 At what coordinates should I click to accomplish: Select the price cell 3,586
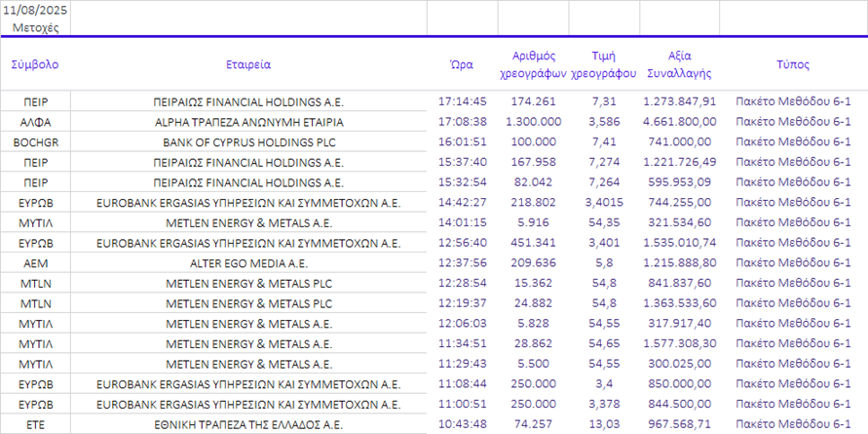[604, 121]
